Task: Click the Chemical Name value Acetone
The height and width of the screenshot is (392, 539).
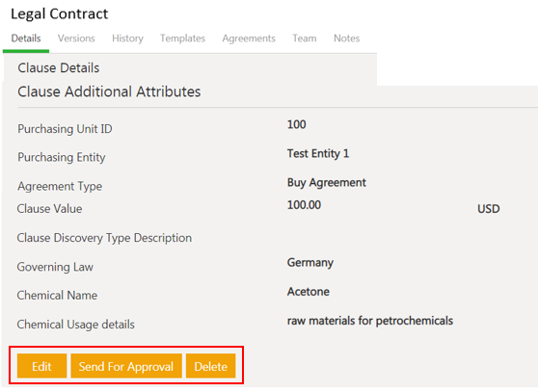Action: (x=309, y=292)
